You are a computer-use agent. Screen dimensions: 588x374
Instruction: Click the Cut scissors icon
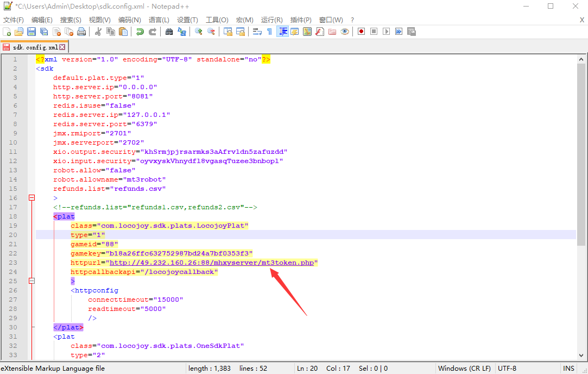98,32
